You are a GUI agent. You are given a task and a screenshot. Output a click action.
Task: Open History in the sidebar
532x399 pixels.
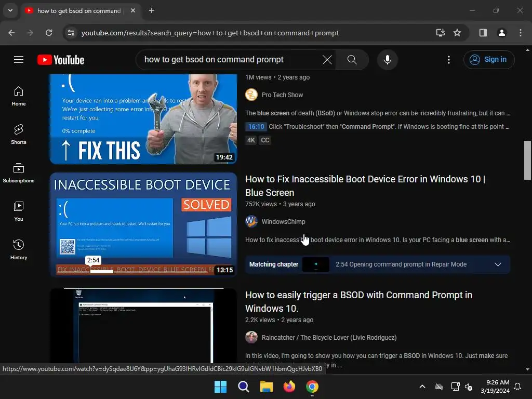point(19,249)
